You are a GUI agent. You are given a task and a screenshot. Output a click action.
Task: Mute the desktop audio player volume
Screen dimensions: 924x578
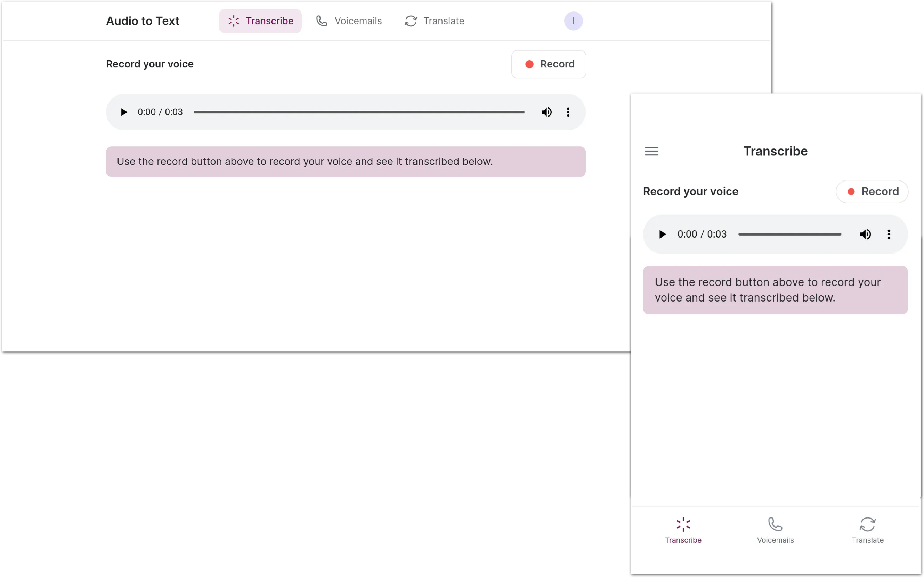546,112
